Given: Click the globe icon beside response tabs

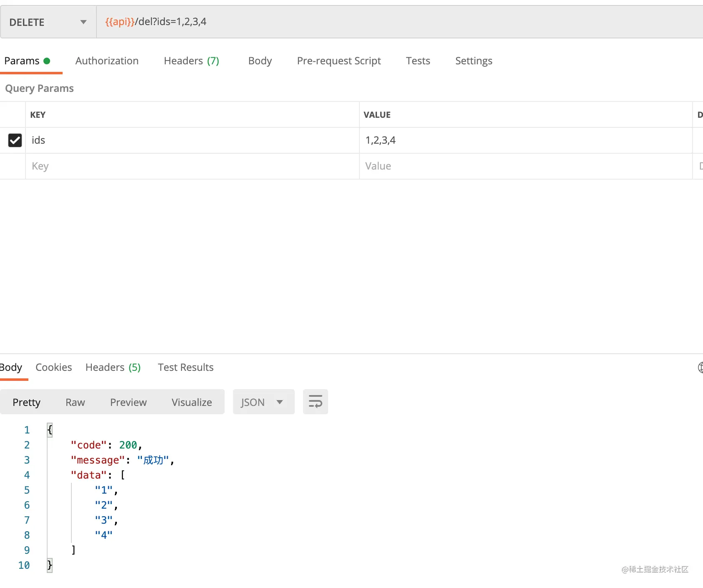Looking at the screenshot, I should 700,367.
